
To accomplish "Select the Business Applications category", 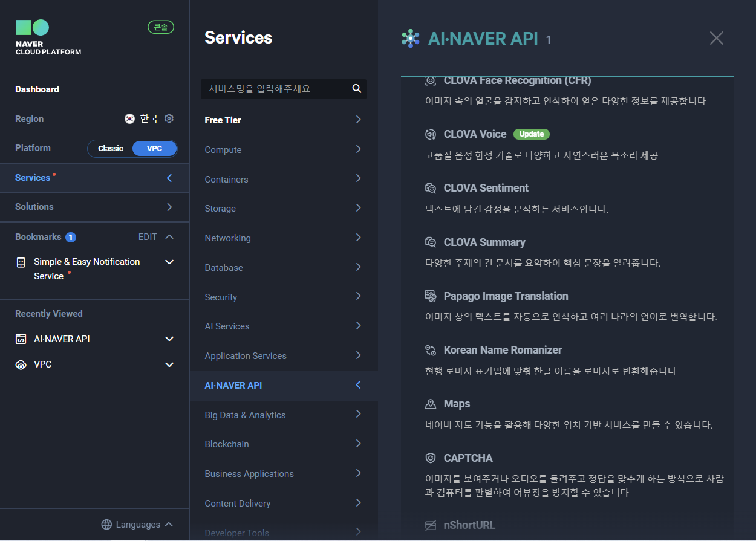I will (x=284, y=474).
